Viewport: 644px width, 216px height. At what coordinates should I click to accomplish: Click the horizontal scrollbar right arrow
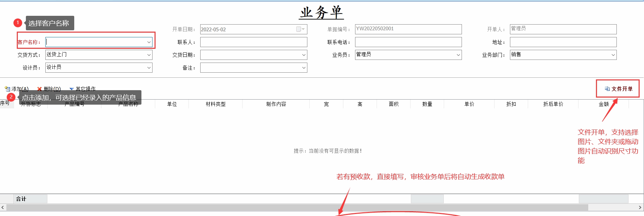[x=640, y=207]
